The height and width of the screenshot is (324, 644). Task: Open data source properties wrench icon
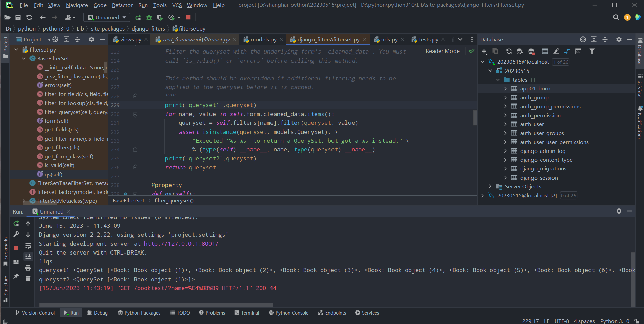520,51
